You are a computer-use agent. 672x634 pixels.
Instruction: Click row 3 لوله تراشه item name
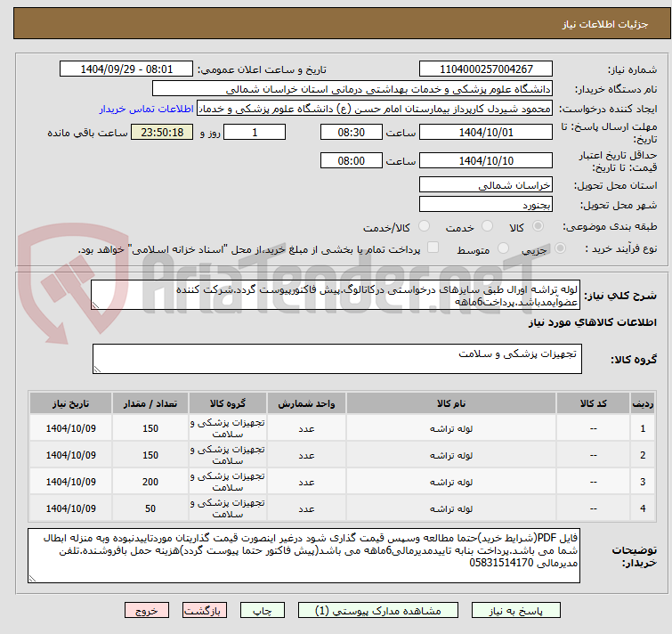click(x=451, y=482)
